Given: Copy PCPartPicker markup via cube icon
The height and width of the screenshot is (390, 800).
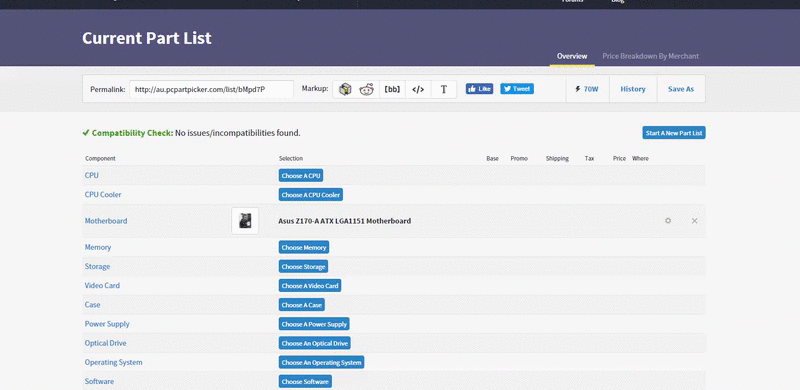Looking at the screenshot, I should [345, 89].
